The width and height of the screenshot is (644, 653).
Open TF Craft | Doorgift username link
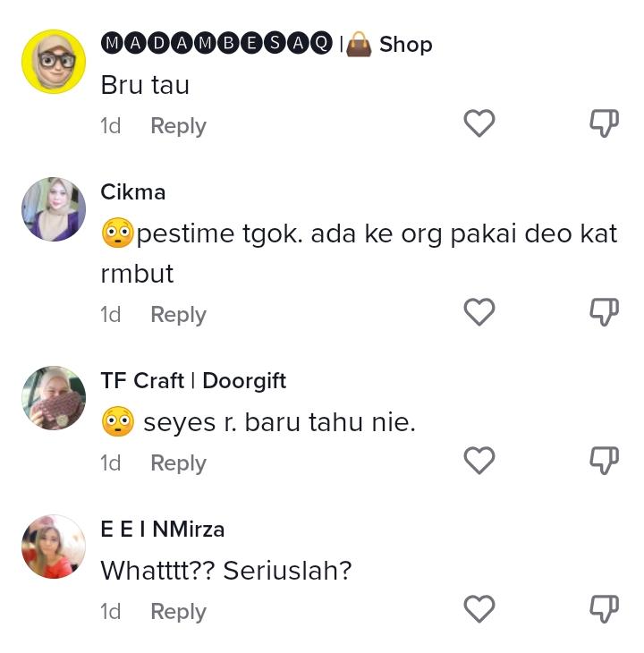tap(193, 380)
